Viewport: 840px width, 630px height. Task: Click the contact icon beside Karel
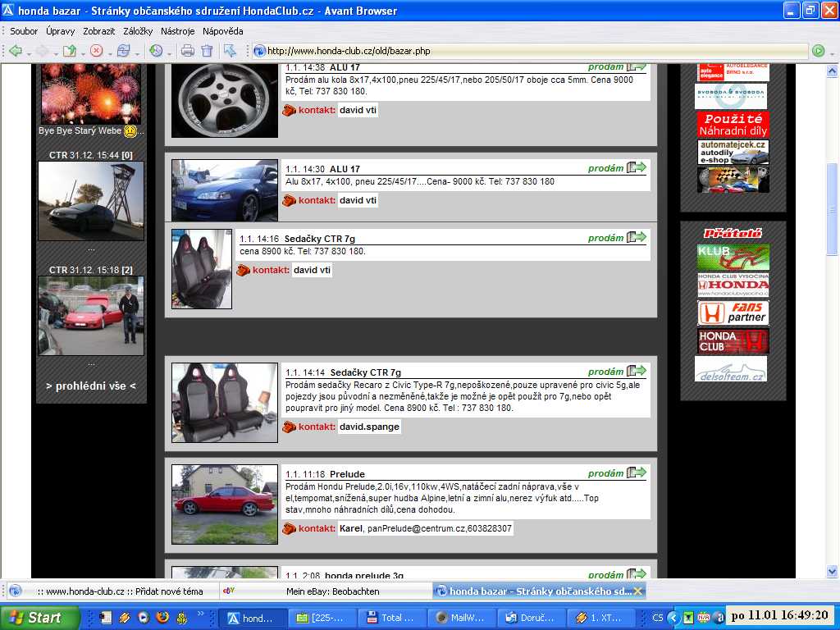[x=289, y=529]
